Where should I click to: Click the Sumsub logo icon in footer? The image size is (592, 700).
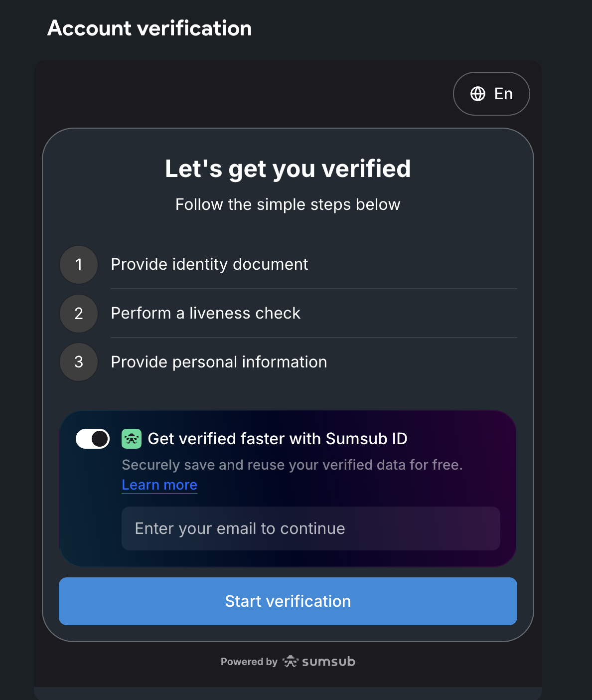coord(290,662)
